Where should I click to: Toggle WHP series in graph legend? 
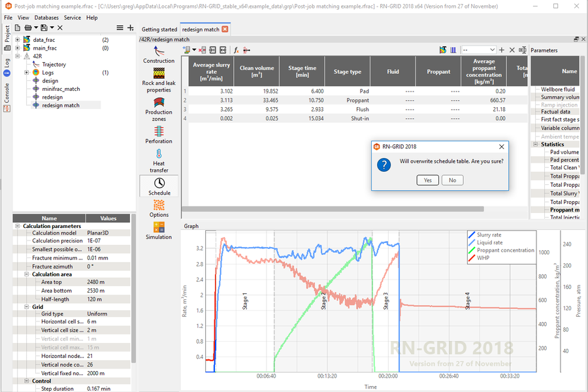[472, 258]
